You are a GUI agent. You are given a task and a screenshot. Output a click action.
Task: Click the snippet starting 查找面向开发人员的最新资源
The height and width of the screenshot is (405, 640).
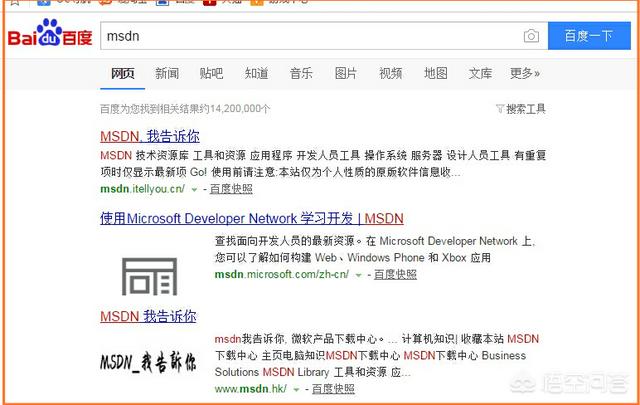pyautogui.click(x=375, y=249)
